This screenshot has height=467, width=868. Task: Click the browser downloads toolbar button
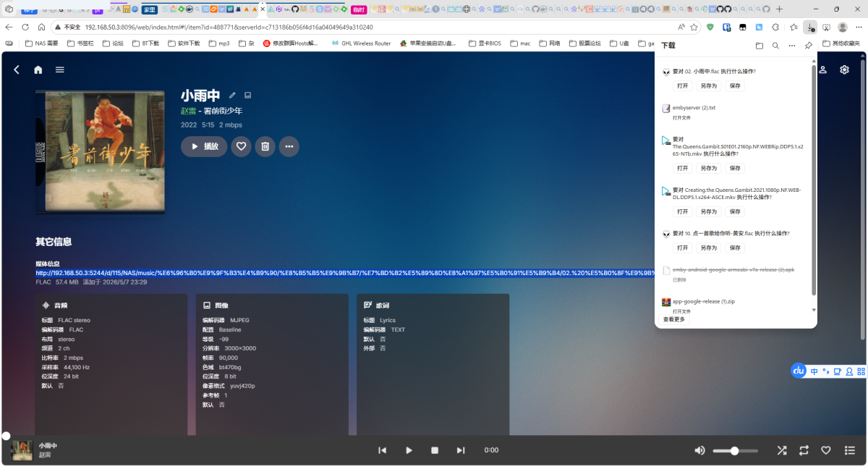(x=810, y=27)
